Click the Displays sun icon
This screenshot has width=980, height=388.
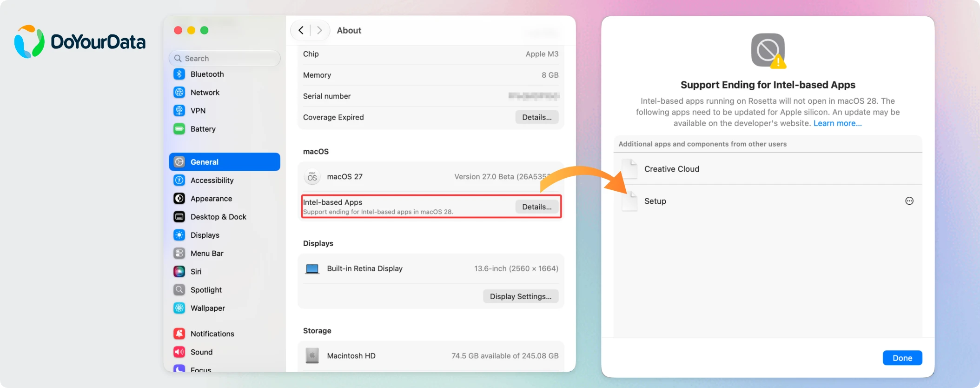pos(179,235)
